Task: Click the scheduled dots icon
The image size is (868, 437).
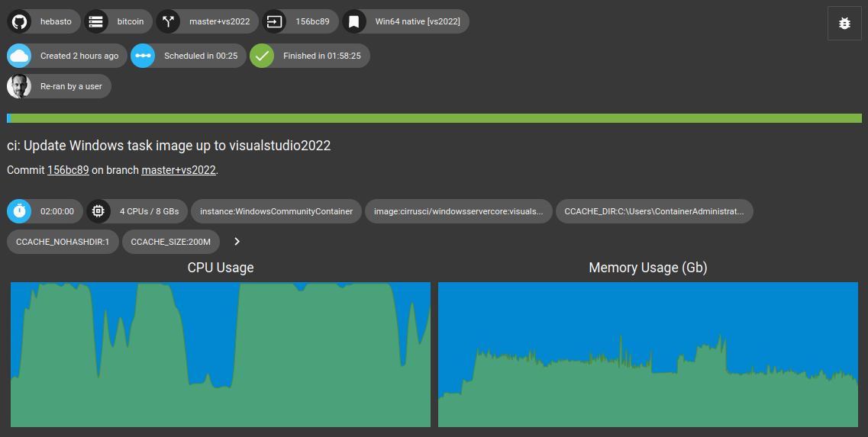Action: coord(143,56)
